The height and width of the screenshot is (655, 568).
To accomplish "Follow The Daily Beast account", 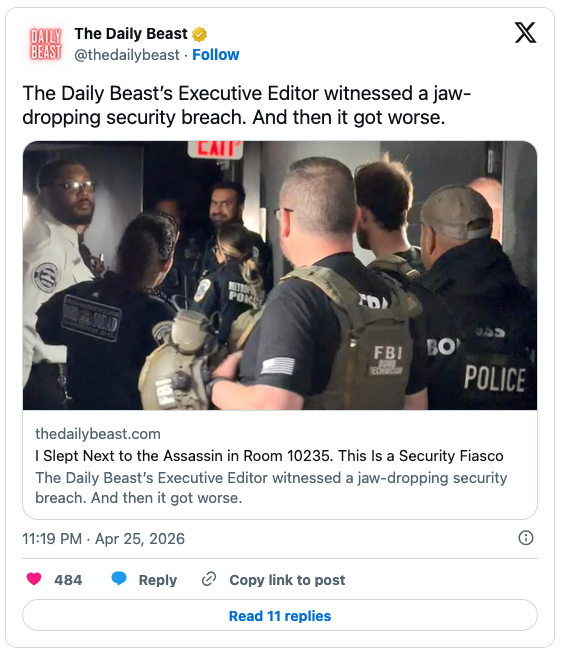I will 216,55.
